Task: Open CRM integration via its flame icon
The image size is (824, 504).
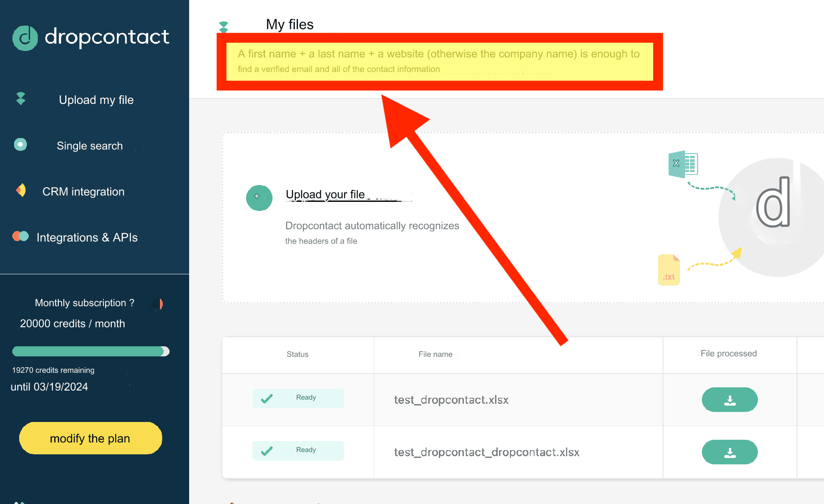Action: click(x=20, y=190)
